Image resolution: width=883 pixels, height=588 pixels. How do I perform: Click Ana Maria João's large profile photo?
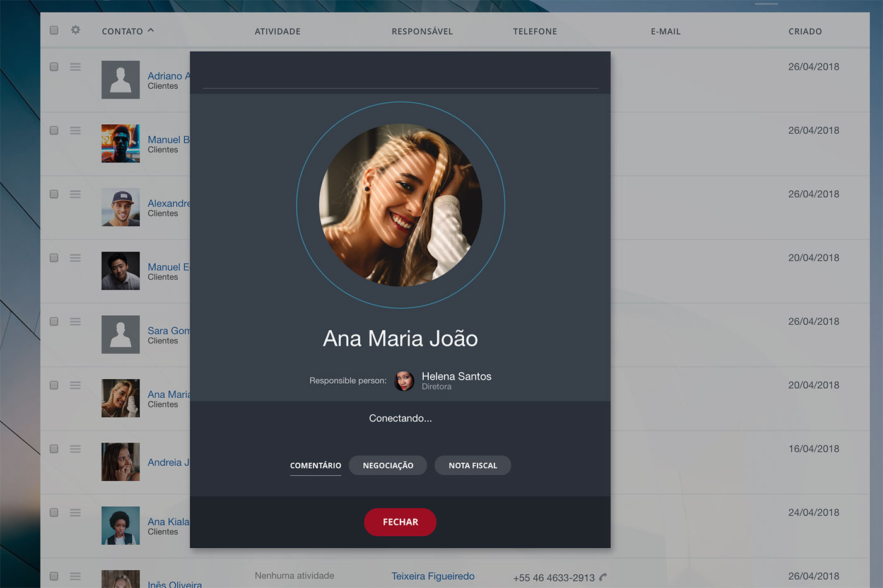[x=401, y=205]
